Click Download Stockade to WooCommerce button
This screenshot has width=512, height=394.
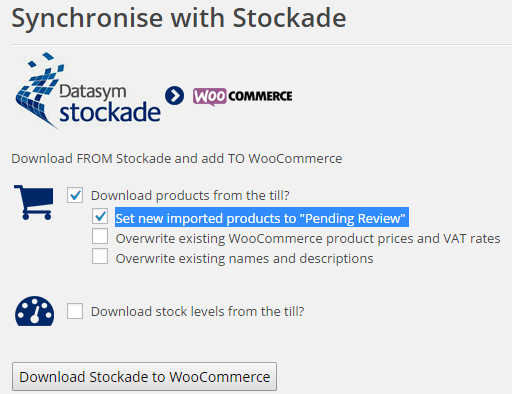[144, 377]
